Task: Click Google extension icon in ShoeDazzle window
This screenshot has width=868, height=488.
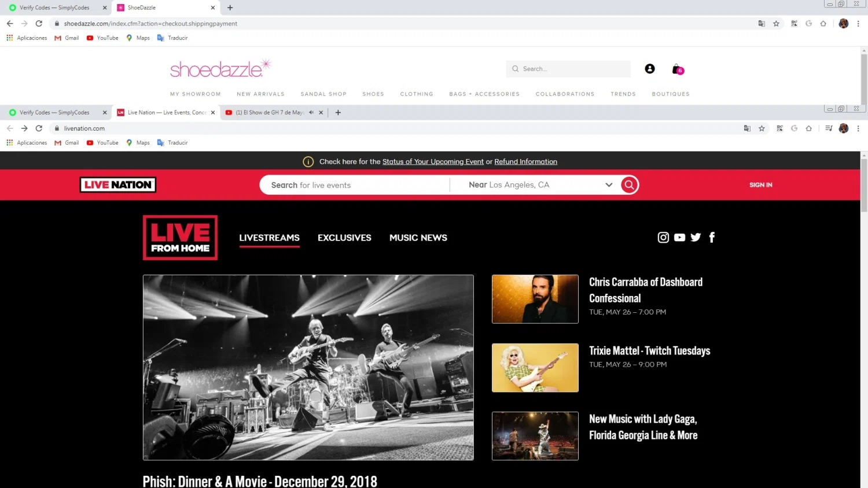Action: (x=808, y=24)
